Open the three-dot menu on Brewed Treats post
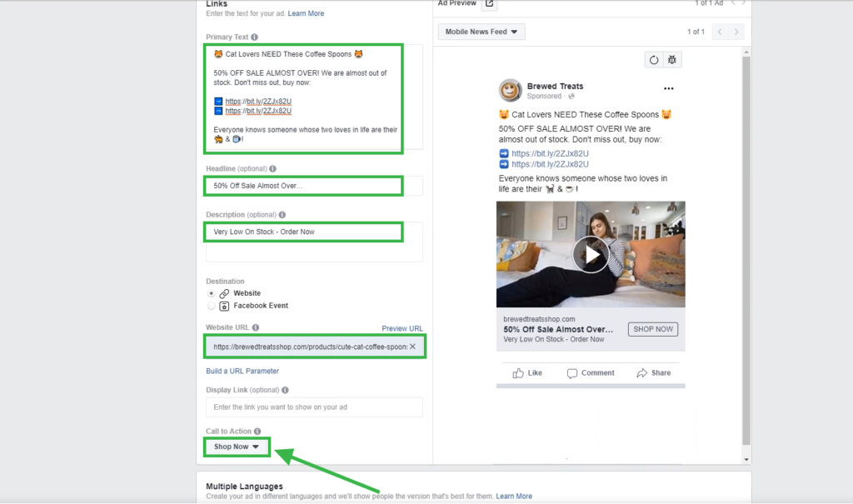 click(x=669, y=88)
